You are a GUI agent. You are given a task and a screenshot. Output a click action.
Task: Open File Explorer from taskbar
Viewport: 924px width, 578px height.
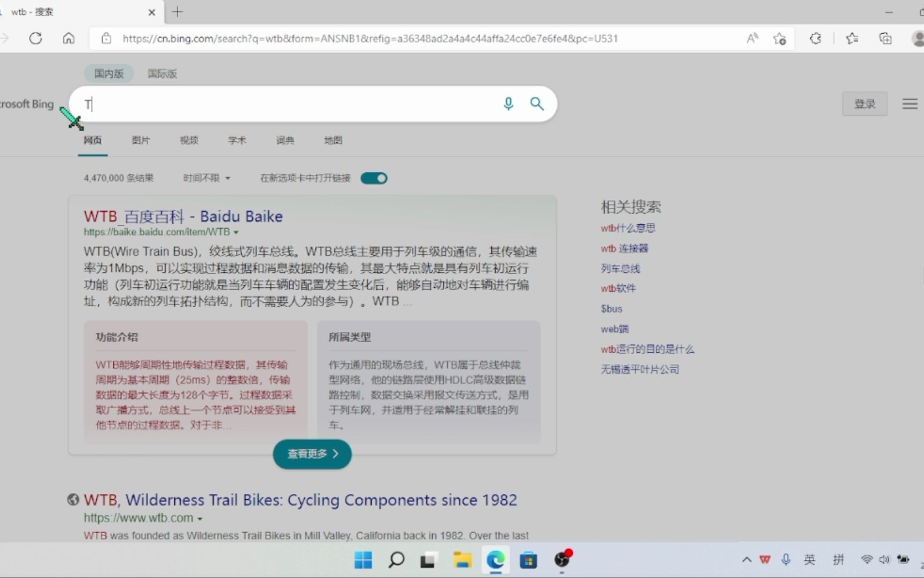(463, 560)
